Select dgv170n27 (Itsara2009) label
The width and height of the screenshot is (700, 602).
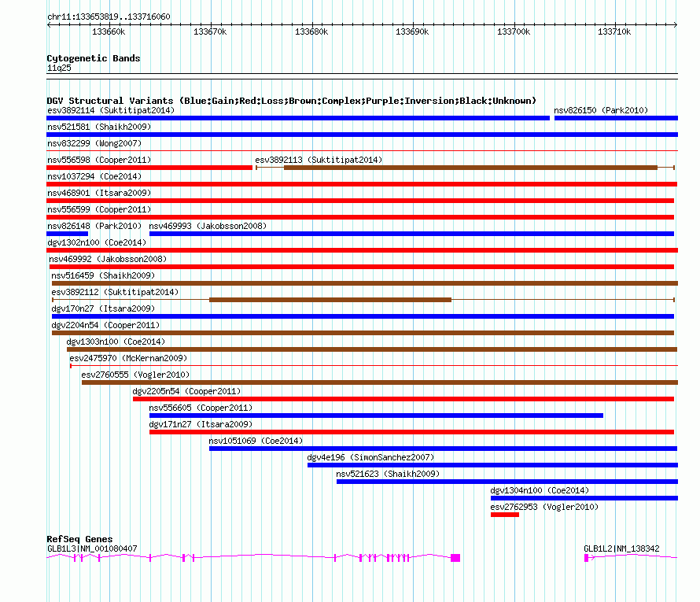(103, 308)
